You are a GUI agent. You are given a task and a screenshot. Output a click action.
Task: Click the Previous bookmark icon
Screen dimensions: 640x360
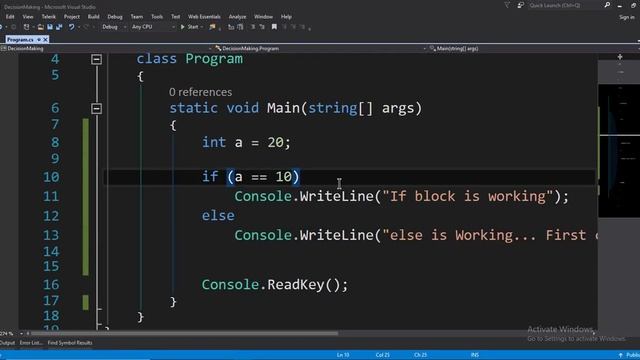coord(284,27)
